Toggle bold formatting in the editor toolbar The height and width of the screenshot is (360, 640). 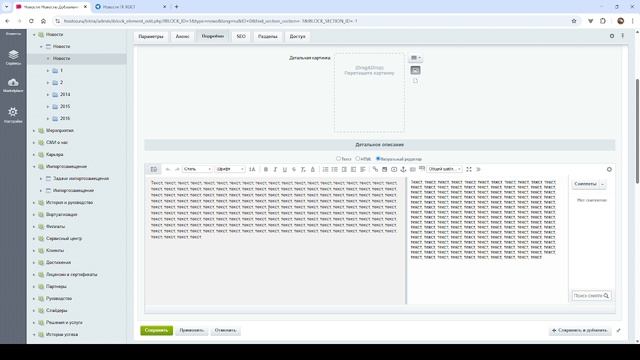tap(266, 169)
